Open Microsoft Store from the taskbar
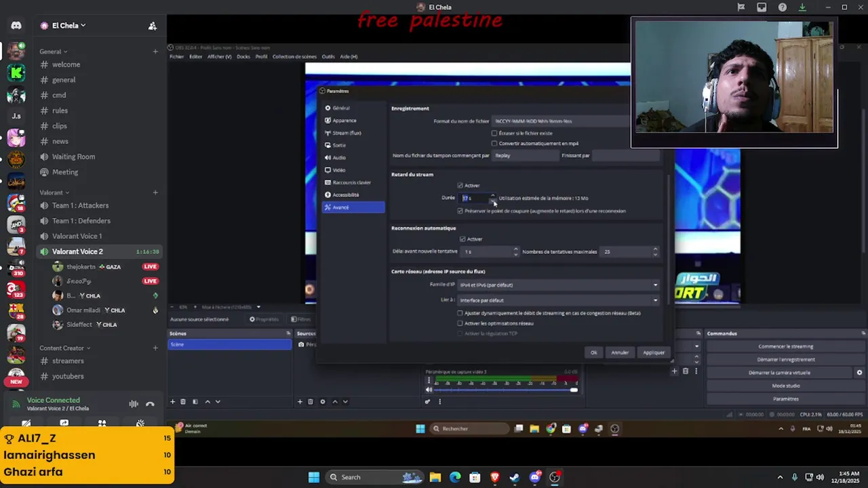 click(475, 477)
